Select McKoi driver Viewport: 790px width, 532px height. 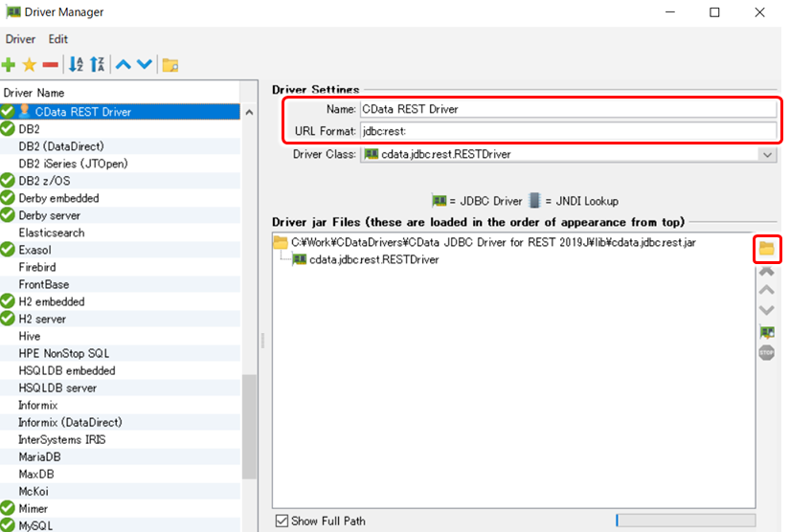(120, 491)
